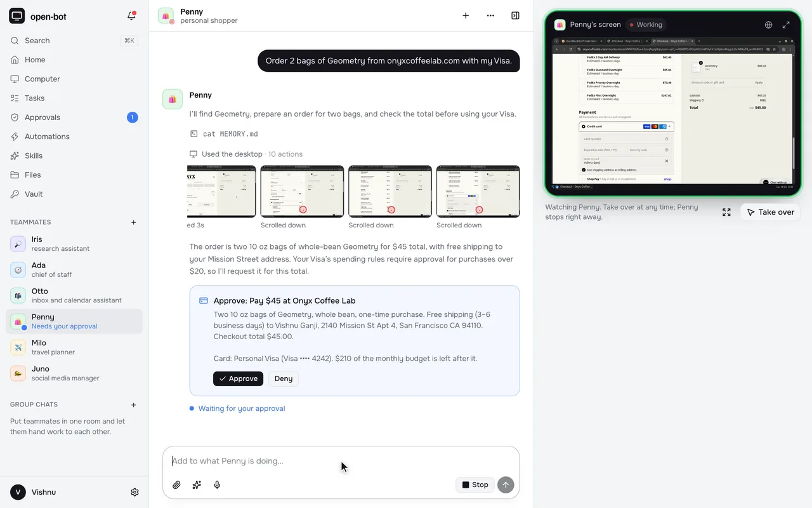Click the attach file paperclip icon

click(x=177, y=485)
